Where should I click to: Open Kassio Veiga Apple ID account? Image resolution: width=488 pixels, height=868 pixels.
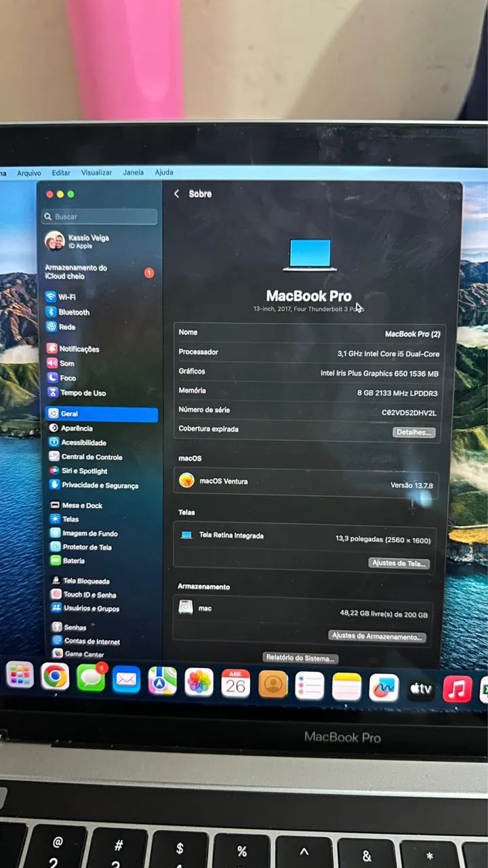pyautogui.click(x=77, y=241)
